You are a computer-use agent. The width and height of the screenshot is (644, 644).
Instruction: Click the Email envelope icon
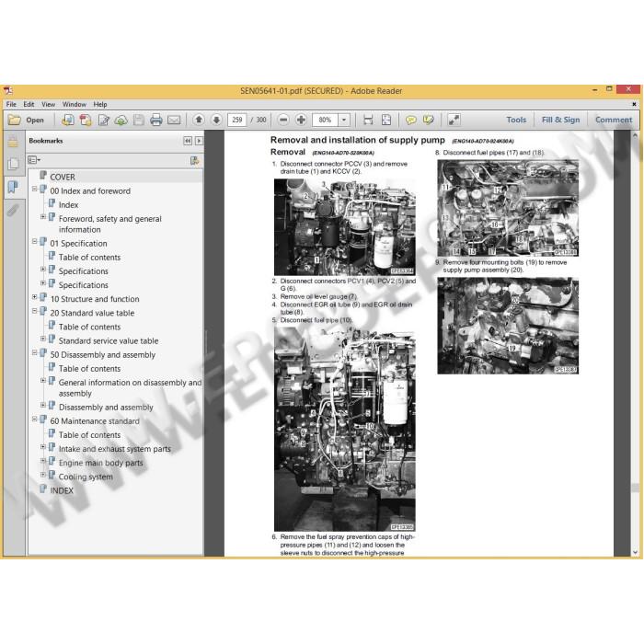[174, 120]
